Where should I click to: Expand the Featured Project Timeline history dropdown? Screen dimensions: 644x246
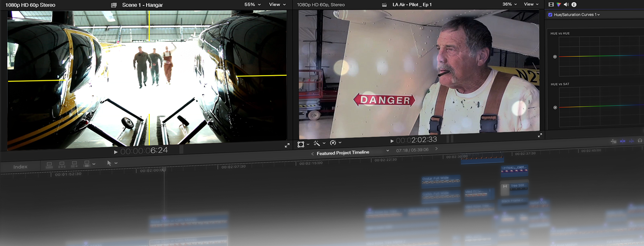click(x=388, y=151)
